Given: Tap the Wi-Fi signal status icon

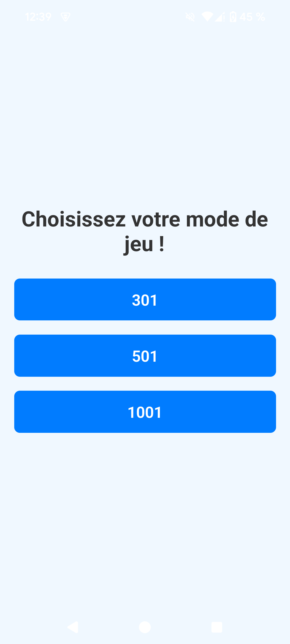Looking at the screenshot, I should click(x=207, y=17).
